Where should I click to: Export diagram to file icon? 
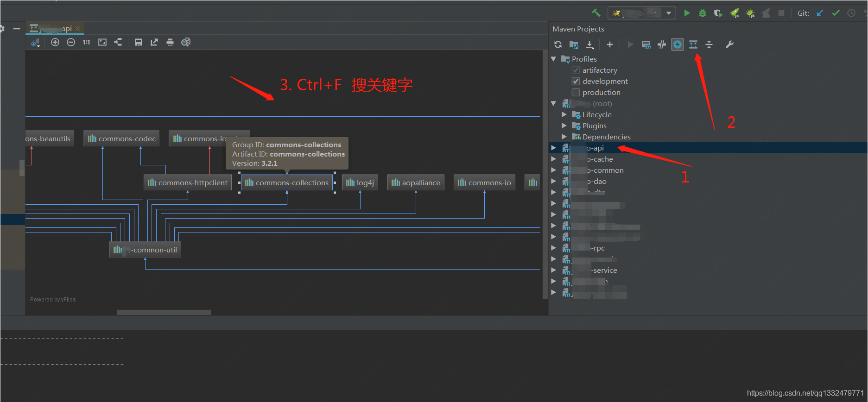pos(154,42)
